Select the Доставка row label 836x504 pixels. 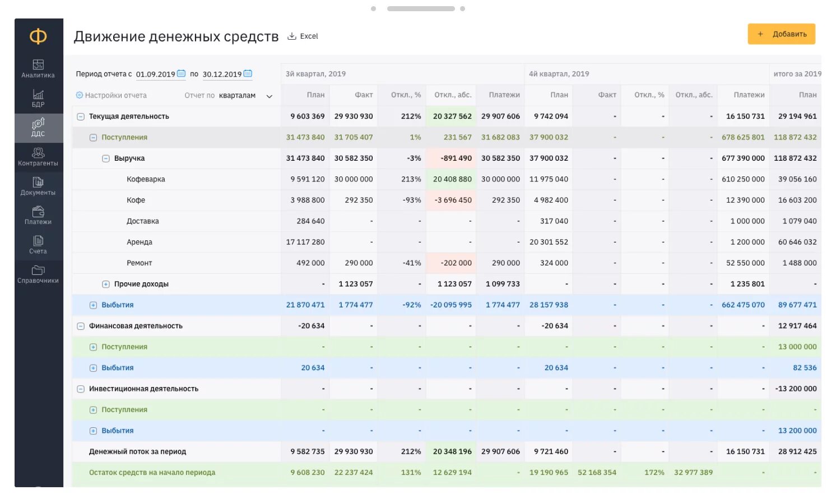point(142,221)
